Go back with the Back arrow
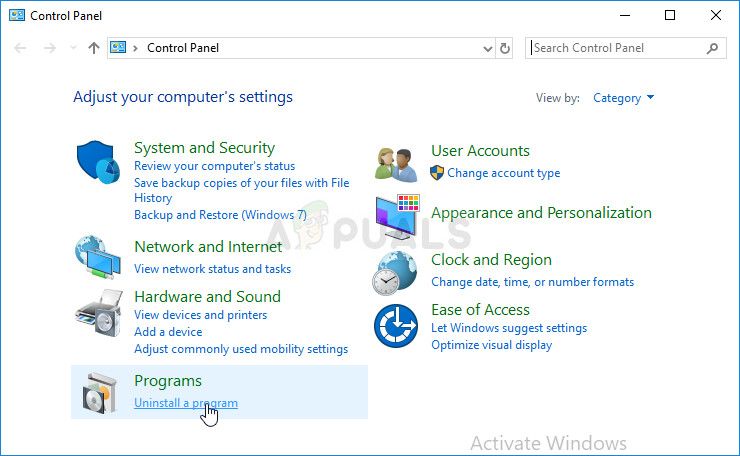The image size is (740, 456). coord(20,48)
